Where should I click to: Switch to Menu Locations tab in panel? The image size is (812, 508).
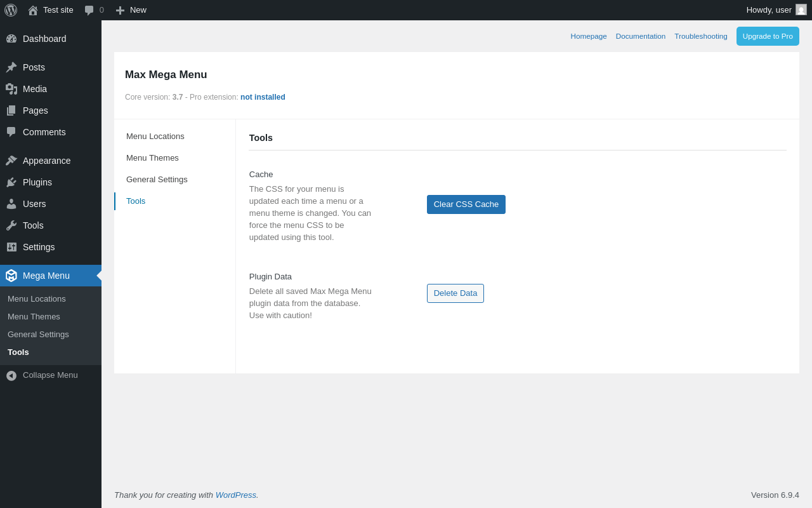[x=155, y=137]
